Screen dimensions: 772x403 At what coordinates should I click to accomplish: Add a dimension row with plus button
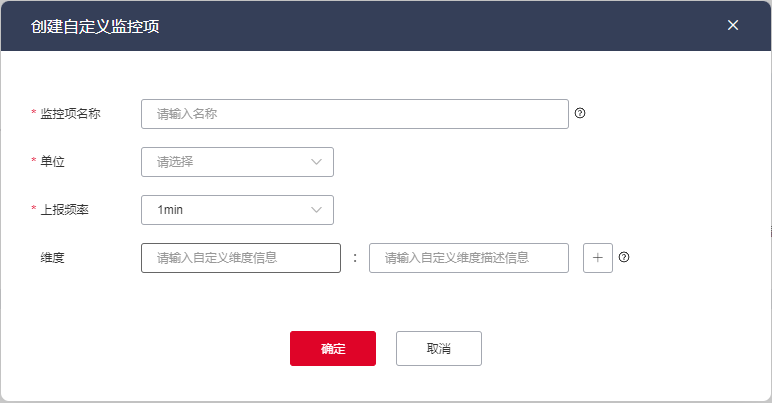597,258
